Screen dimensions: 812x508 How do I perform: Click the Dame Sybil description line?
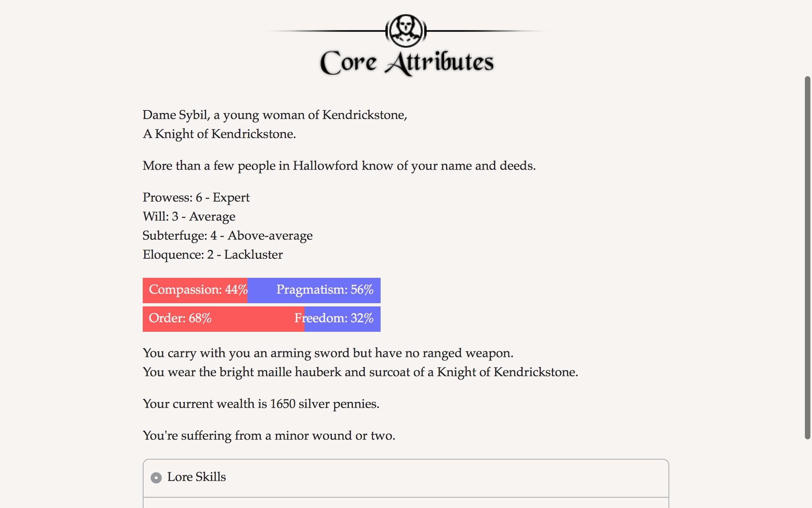pos(275,115)
